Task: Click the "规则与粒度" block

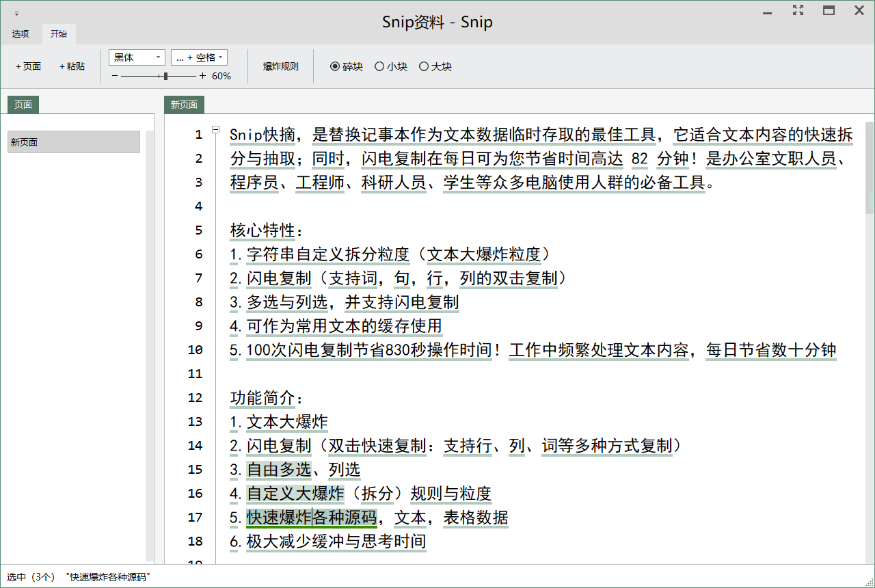Action: (452, 494)
